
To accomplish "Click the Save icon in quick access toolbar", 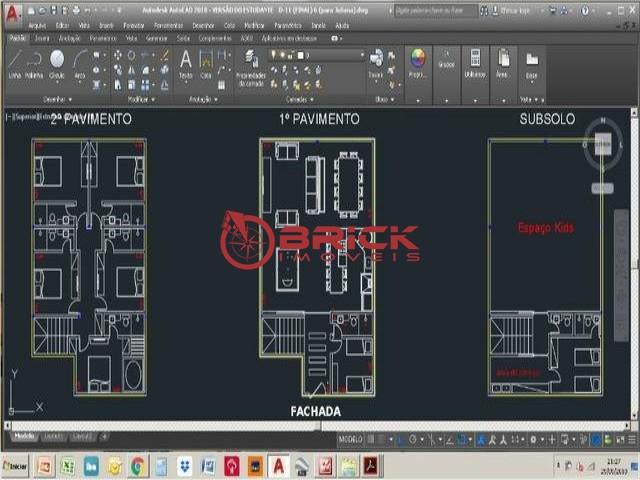I will pyautogui.click(x=53, y=11).
